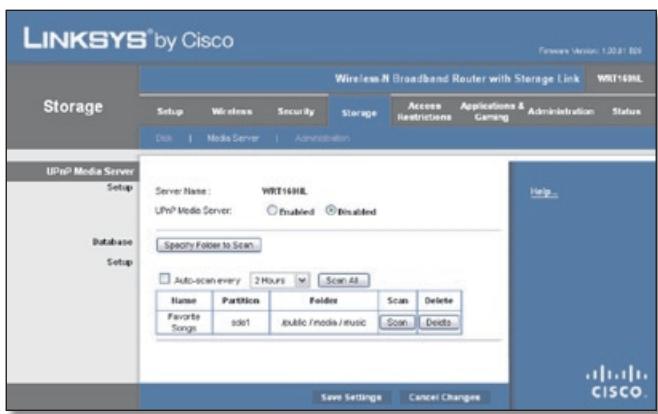Click the /public/media/music folder cell

click(x=324, y=322)
